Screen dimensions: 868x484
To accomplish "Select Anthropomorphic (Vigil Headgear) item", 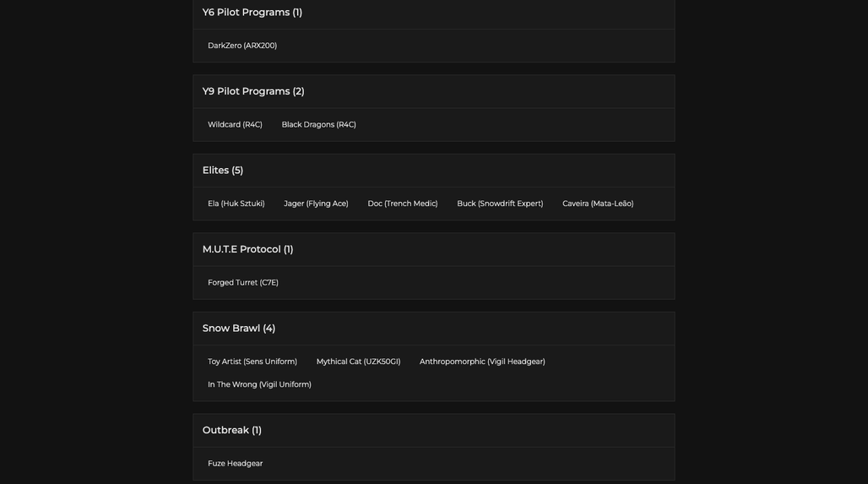I will click(x=482, y=362).
